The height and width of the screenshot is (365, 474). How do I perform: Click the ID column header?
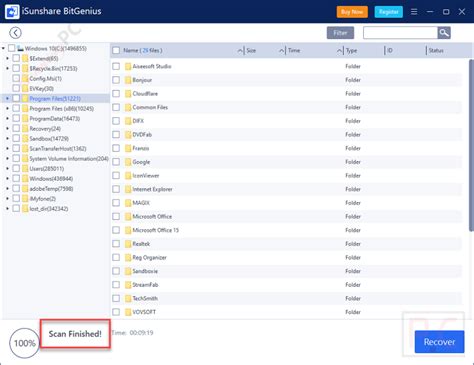coord(390,50)
